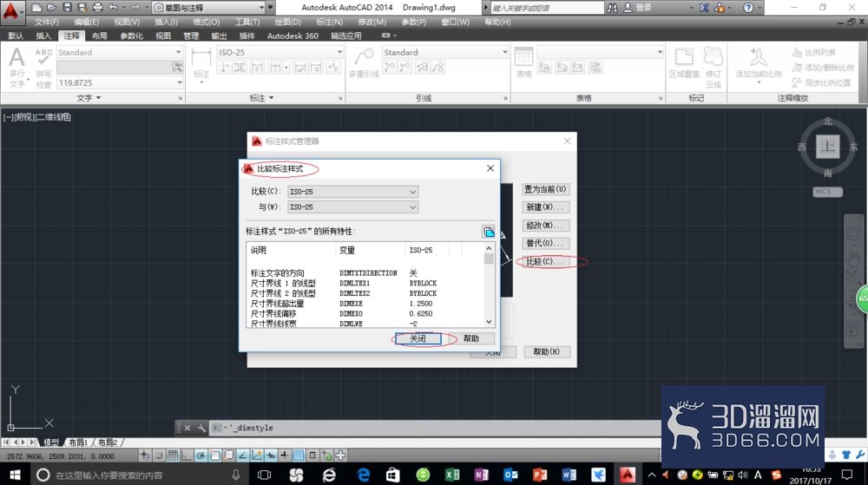
Task: Toggle Object Snap Tracking in status bar
Action: click(x=242, y=456)
